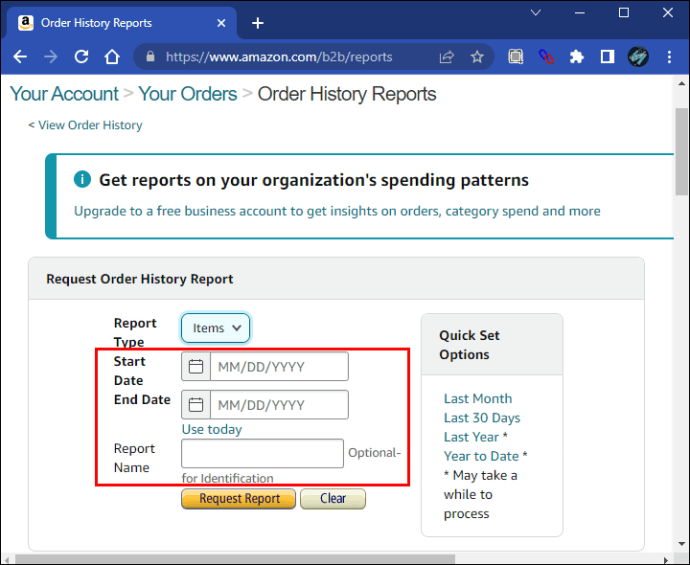The image size is (690, 565).
Task: Click the Request Report button
Action: pos(239,499)
